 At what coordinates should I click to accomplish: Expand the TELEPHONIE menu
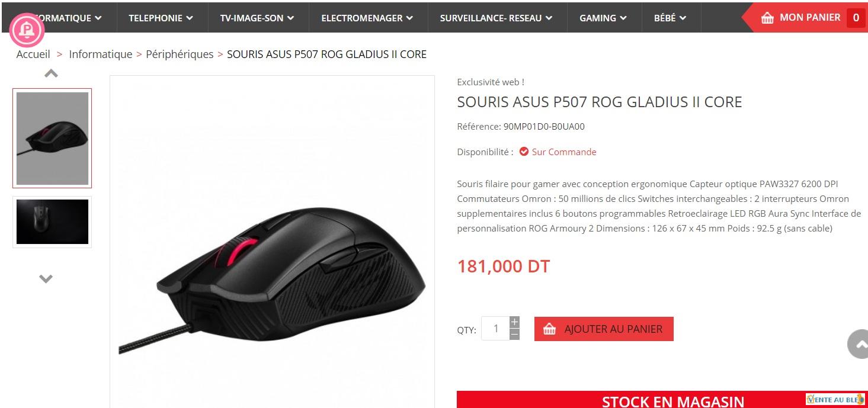(x=161, y=18)
